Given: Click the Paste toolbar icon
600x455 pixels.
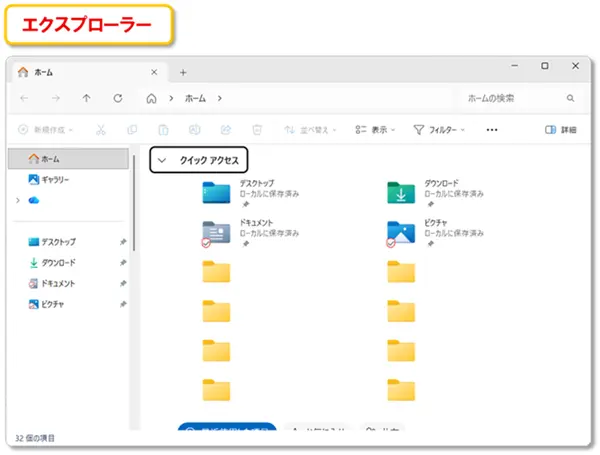Looking at the screenshot, I should (x=163, y=130).
